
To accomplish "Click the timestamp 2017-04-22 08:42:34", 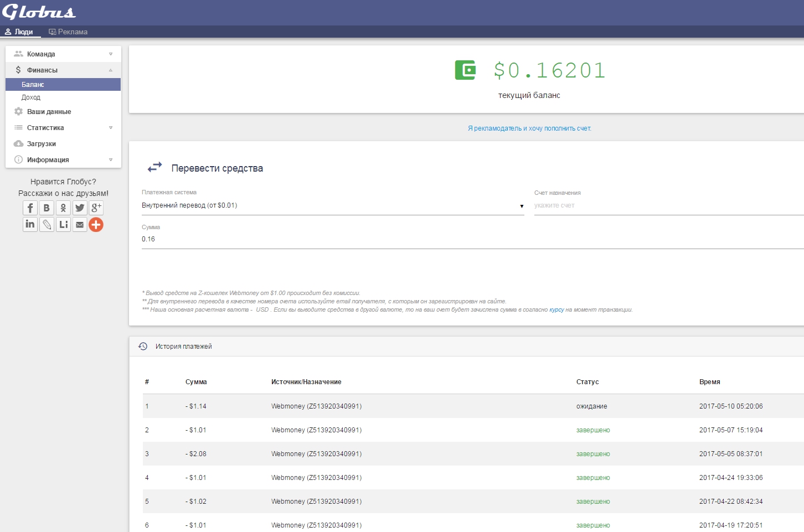I will click(731, 502).
